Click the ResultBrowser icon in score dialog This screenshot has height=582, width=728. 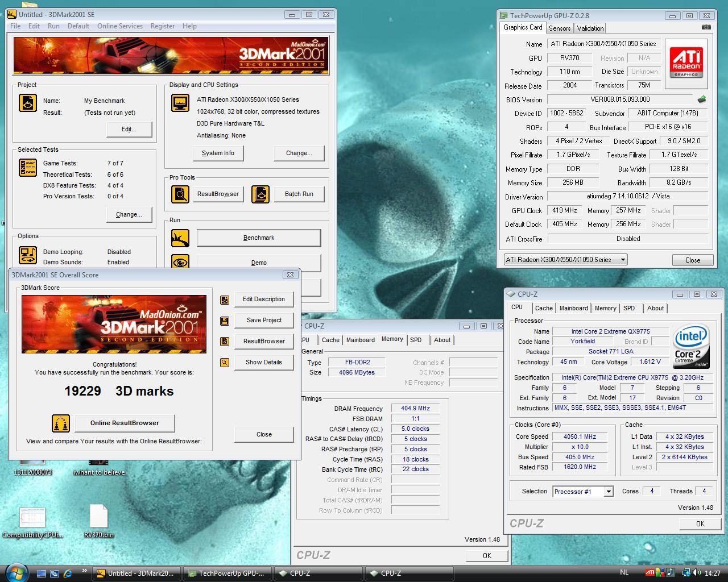coord(225,342)
